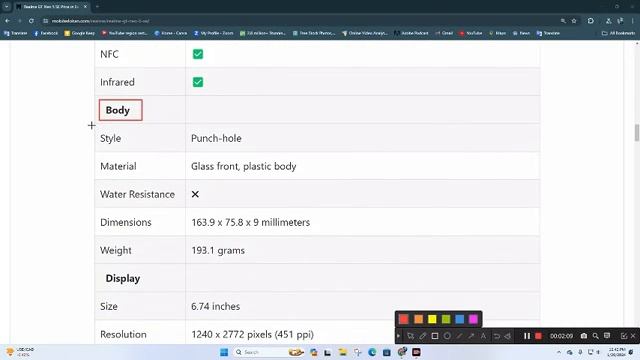Select Glass front, plastic body text
Image resolution: width=640 pixels, height=360 pixels.
244,167
